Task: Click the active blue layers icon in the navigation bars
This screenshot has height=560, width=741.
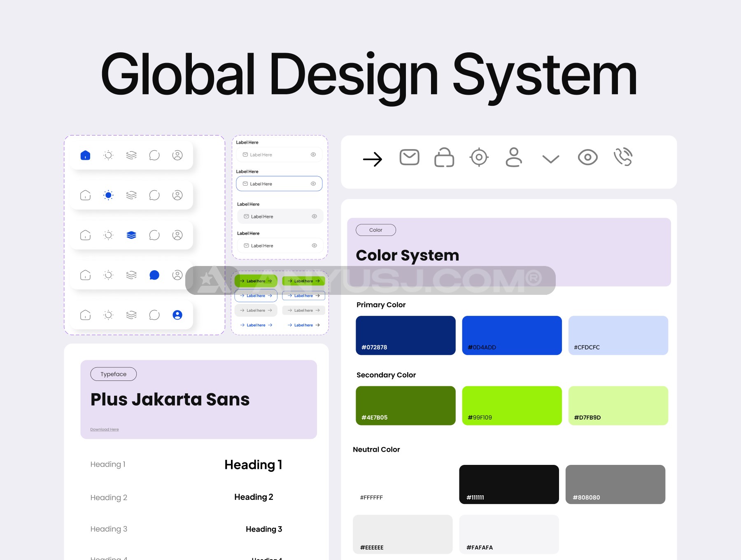Action: (131, 235)
